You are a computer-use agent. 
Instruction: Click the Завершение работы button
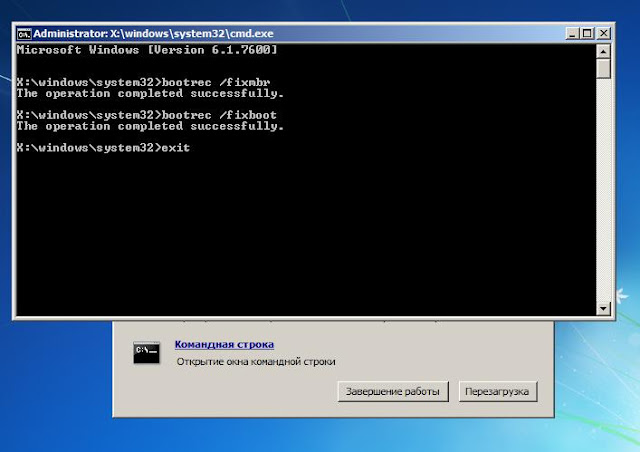pyautogui.click(x=393, y=392)
